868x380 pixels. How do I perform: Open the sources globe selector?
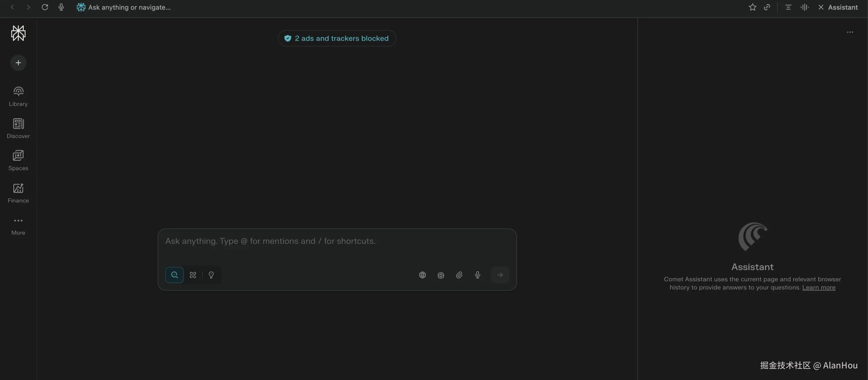pos(422,275)
